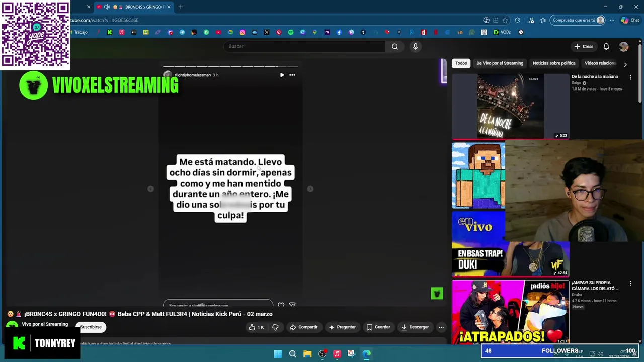Play the story with the play icon
Screen dimensions: 644x362
pos(282,75)
